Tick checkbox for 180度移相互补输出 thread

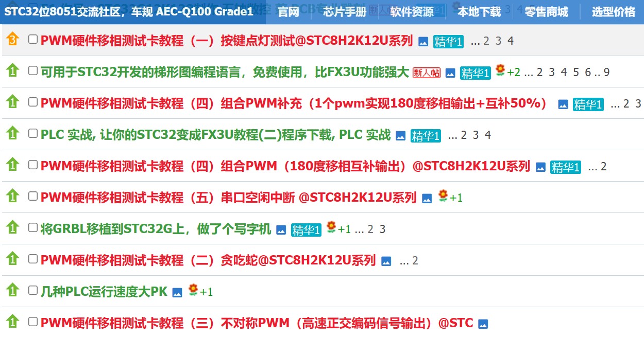point(33,165)
